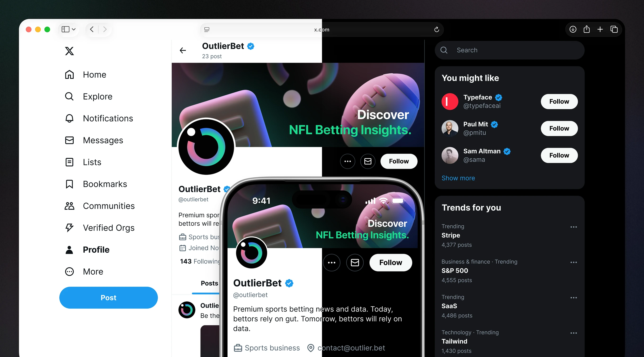Expand the Safari sidebar dropdown chevron
Screen dimensions: 644x357
click(x=74, y=29)
